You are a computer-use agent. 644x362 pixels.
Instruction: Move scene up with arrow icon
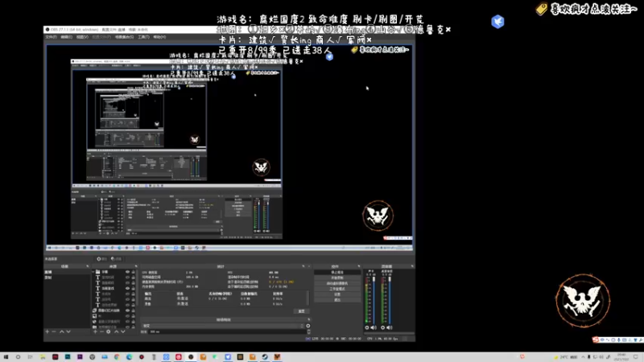(x=62, y=331)
